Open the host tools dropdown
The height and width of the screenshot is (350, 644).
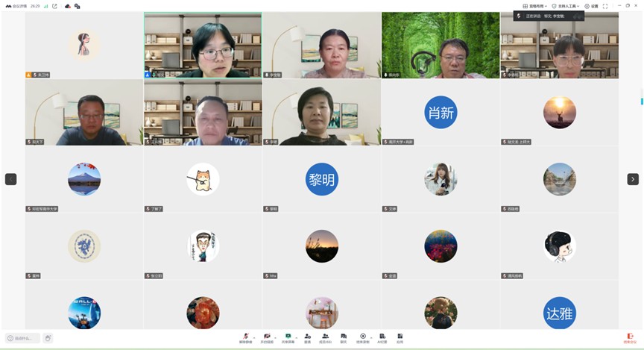(565, 6)
